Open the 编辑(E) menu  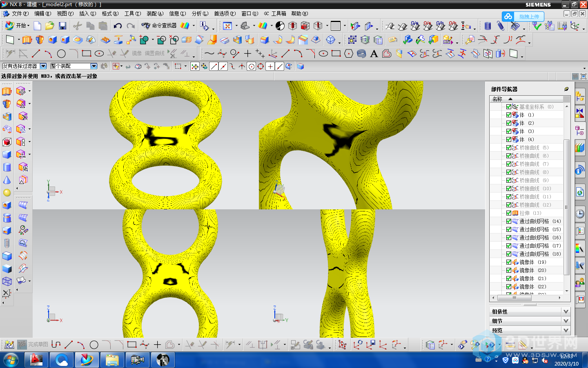(42, 13)
